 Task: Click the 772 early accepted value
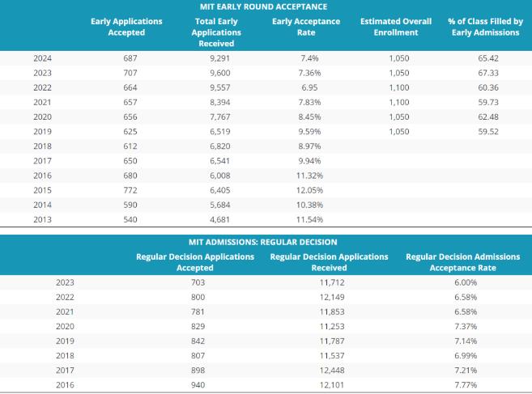coord(130,190)
